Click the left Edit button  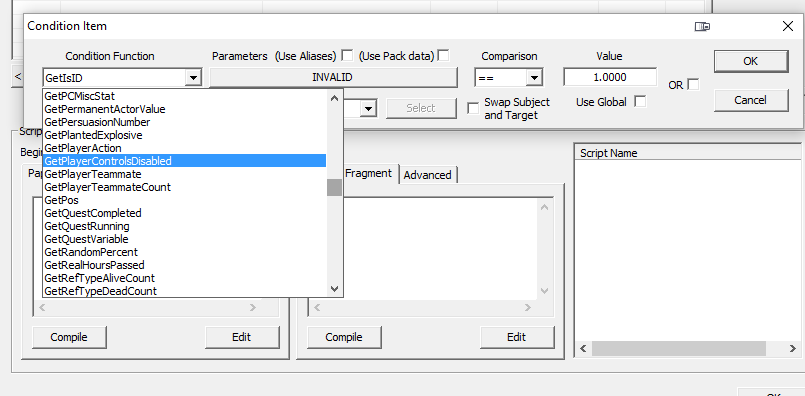click(x=241, y=337)
